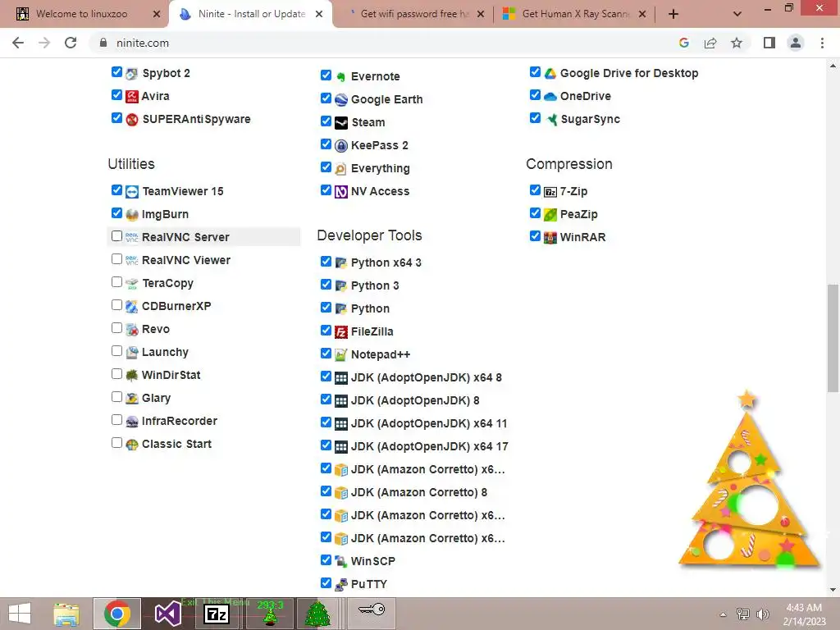The width and height of the screenshot is (840, 630).
Task: Open File Explorer from the taskbar
Action: pos(66,614)
